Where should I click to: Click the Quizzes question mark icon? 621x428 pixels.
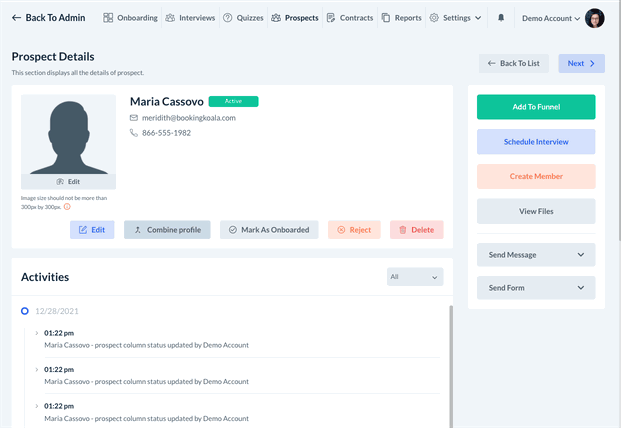click(x=227, y=18)
